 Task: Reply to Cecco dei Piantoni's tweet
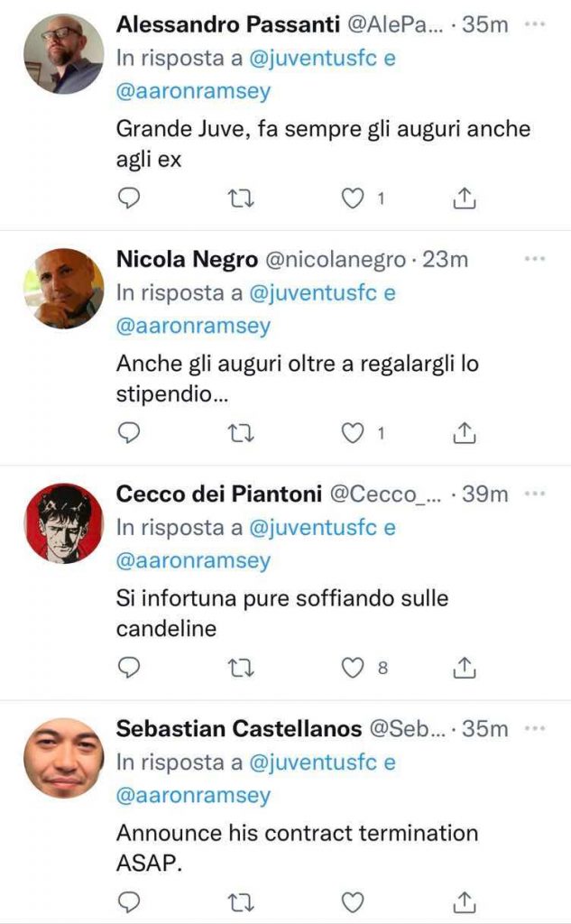(130, 667)
